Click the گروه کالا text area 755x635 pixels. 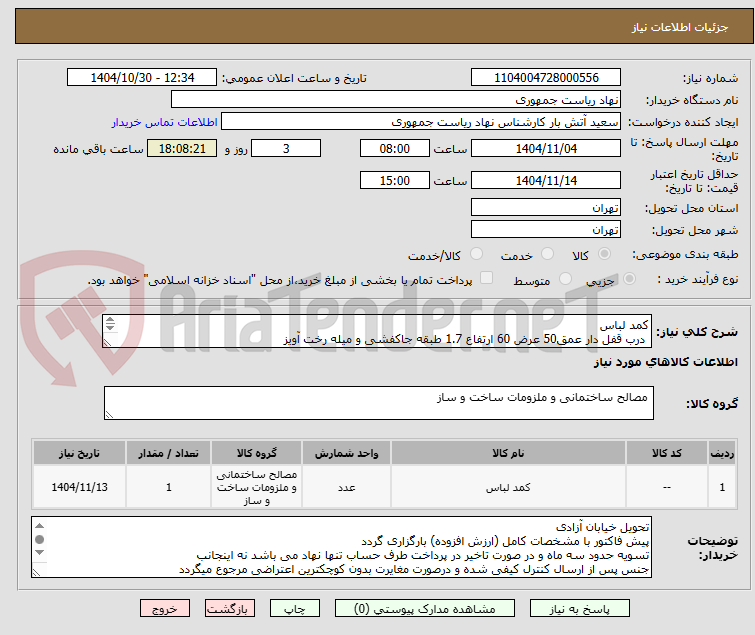pos(378,403)
